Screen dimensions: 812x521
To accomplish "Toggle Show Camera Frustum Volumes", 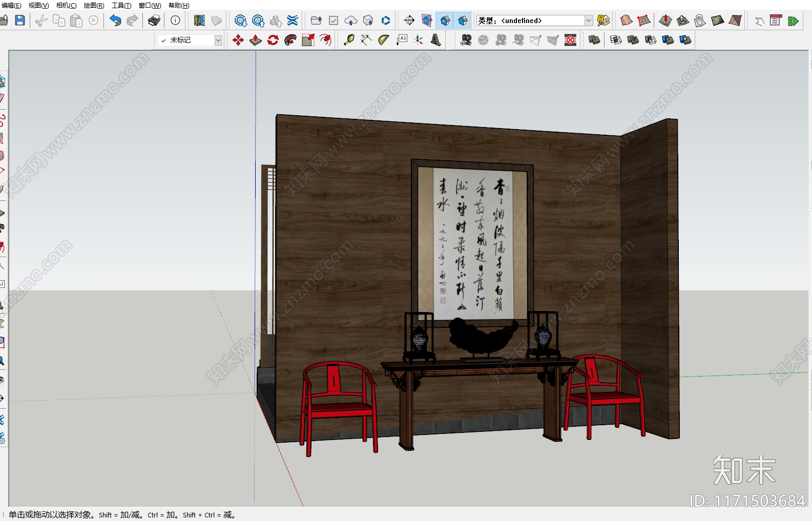I will 553,40.
